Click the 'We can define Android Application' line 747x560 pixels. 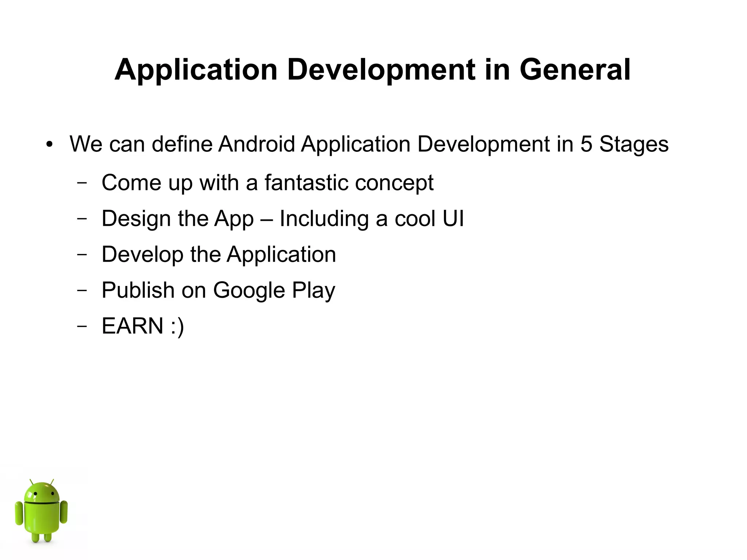[368, 144]
